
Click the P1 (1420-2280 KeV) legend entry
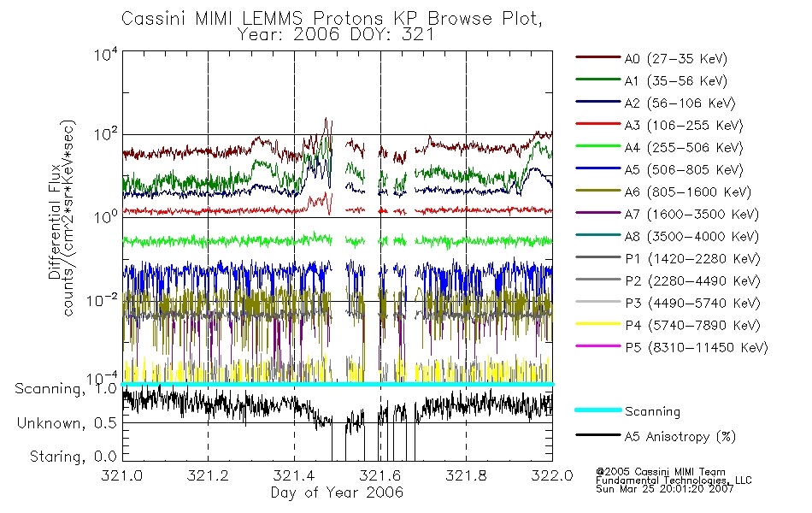(x=668, y=258)
